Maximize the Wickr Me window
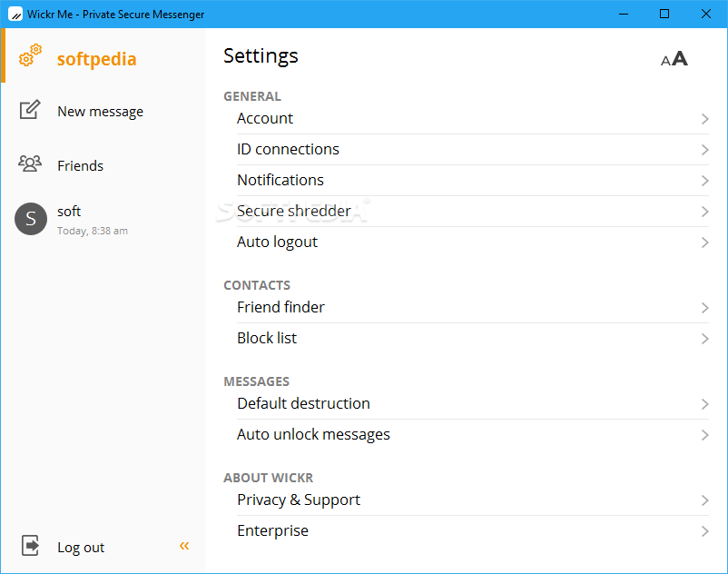The image size is (728, 574). [x=664, y=14]
